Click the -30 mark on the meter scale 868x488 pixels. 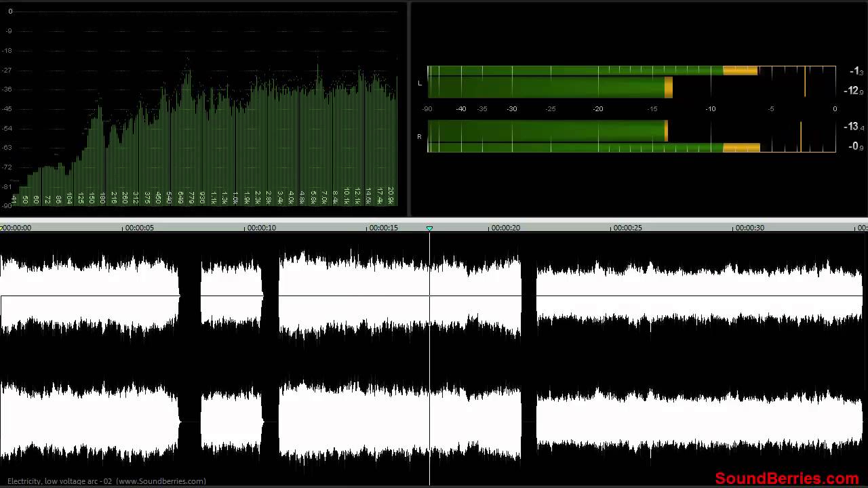point(512,109)
